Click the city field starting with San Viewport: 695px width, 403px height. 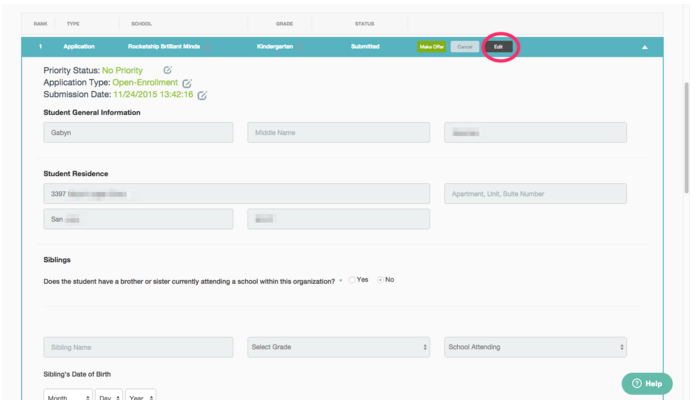coord(138,219)
